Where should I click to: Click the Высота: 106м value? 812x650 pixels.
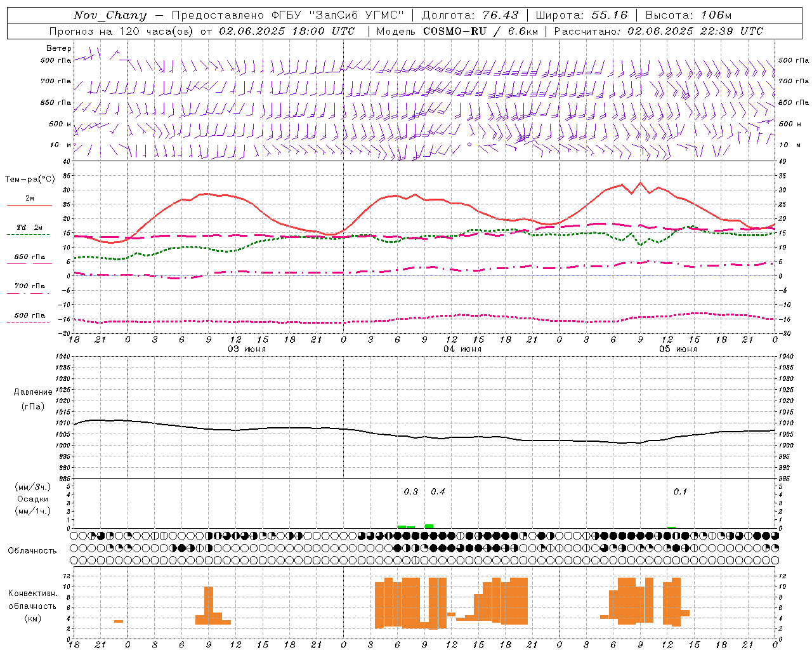coord(688,15)
